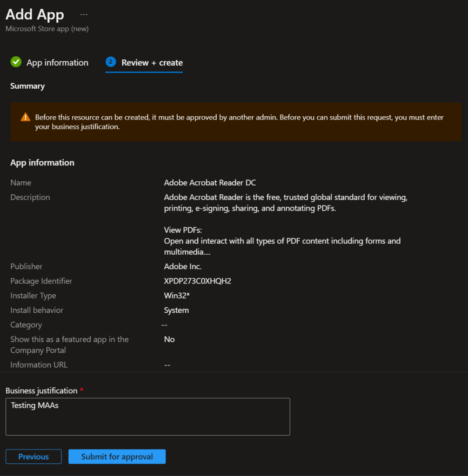The width and height of the screenshot is (468, 476).
Task: Click the blue step 2 circle icon
Action: (111, 62)
